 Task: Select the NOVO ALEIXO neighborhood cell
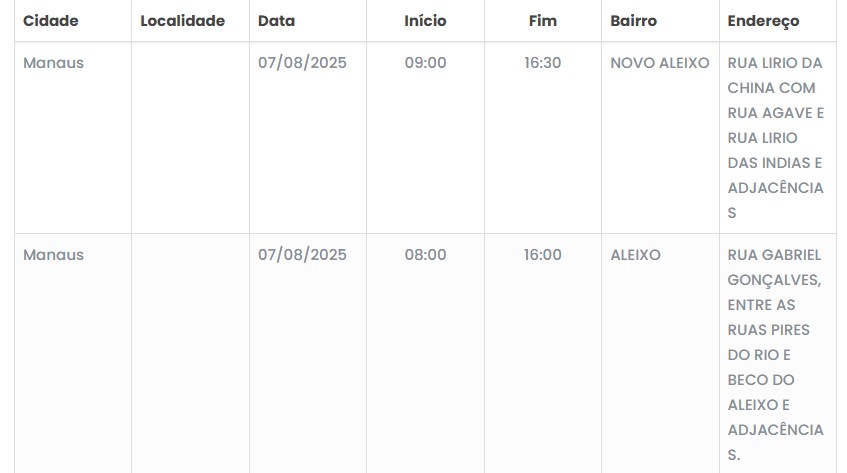pyautogui.click(x=660, y=63)
